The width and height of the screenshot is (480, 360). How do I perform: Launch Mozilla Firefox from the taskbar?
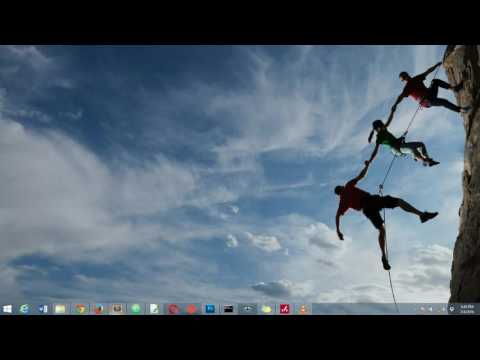point(99,309)
